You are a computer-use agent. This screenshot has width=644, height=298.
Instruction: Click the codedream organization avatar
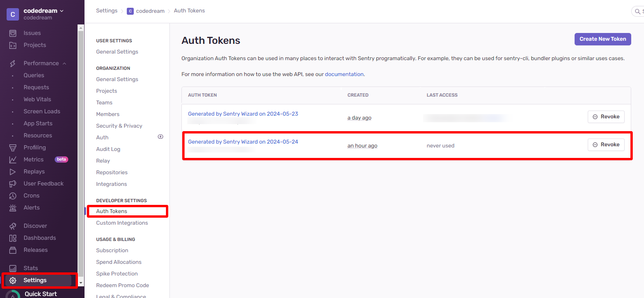13,14
